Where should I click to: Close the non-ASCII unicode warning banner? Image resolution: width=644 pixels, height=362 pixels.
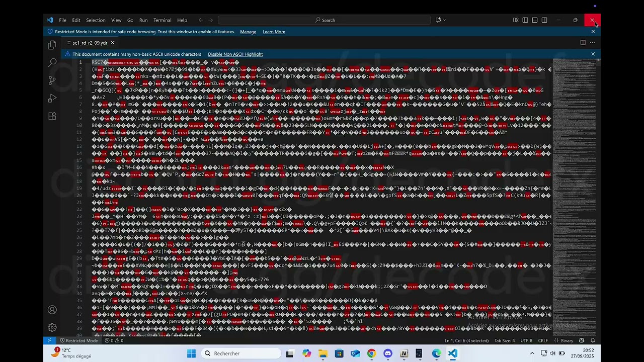593,54
